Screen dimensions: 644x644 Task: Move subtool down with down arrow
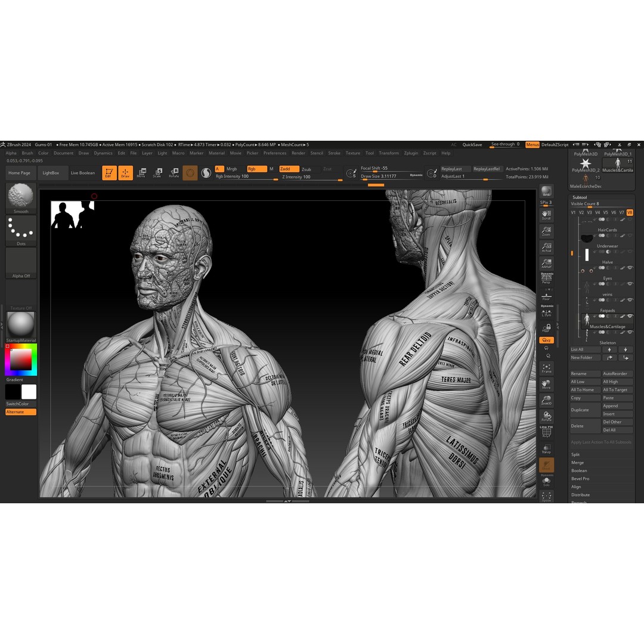625,349
